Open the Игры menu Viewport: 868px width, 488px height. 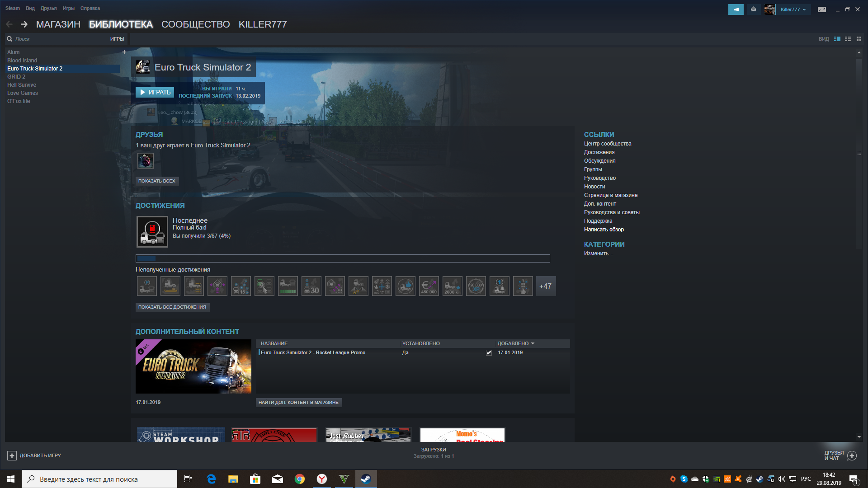point(69,8)
